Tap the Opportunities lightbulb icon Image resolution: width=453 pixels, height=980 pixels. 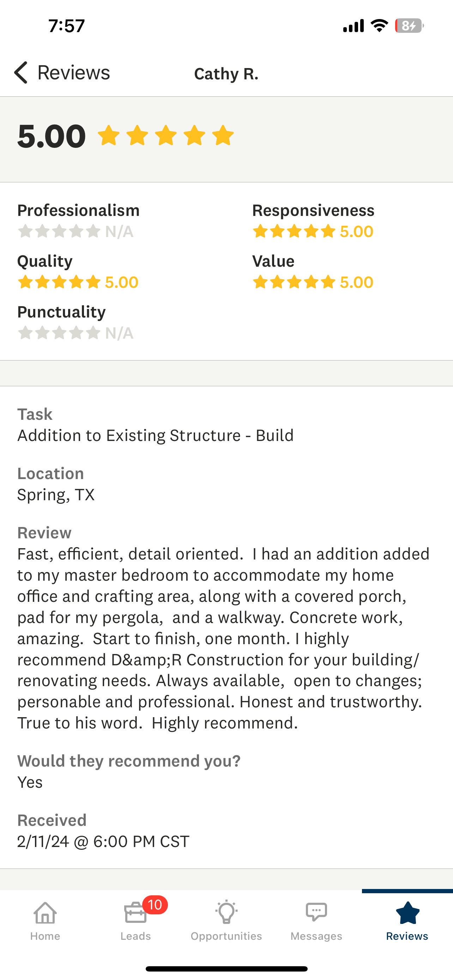coord(226,912)
